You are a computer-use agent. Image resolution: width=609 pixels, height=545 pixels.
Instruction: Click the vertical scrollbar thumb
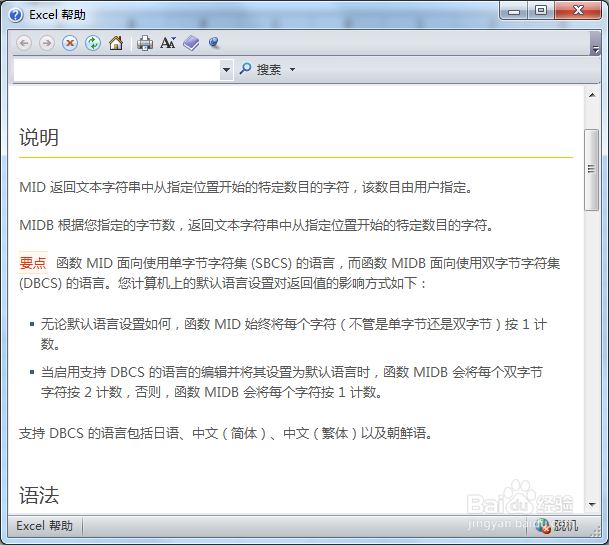(592, 170)
